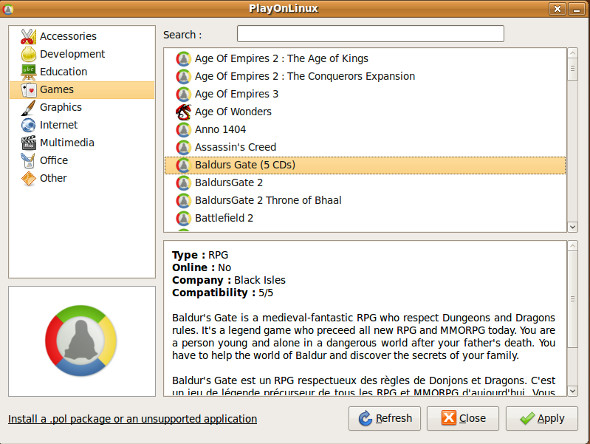The width and height of the screenshot is (590, 444).
Task: Click icon beside Conquerors Expansion entry
Action: 183,76
